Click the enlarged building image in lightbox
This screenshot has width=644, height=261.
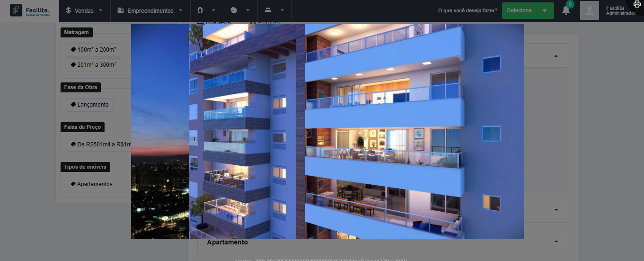click(327, 131)
